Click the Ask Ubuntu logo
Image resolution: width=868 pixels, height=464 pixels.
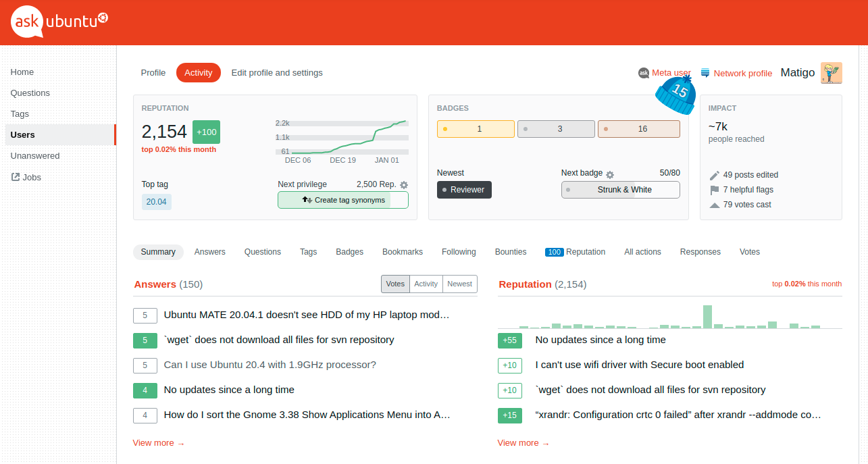click(59, 22)
